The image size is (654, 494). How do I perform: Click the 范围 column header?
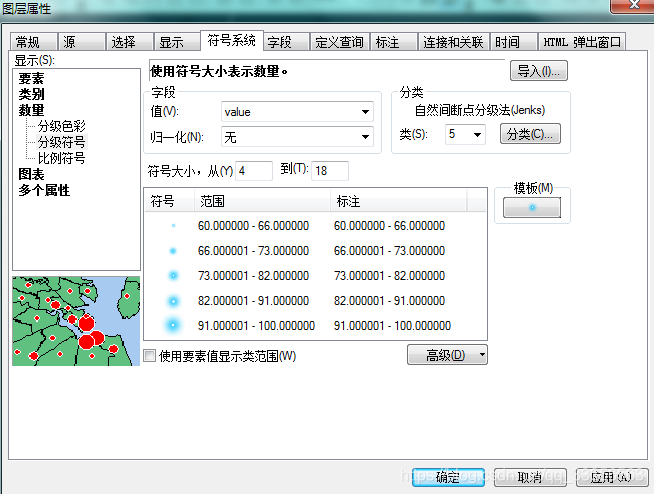pyautogui.click(x=262, y=201)
